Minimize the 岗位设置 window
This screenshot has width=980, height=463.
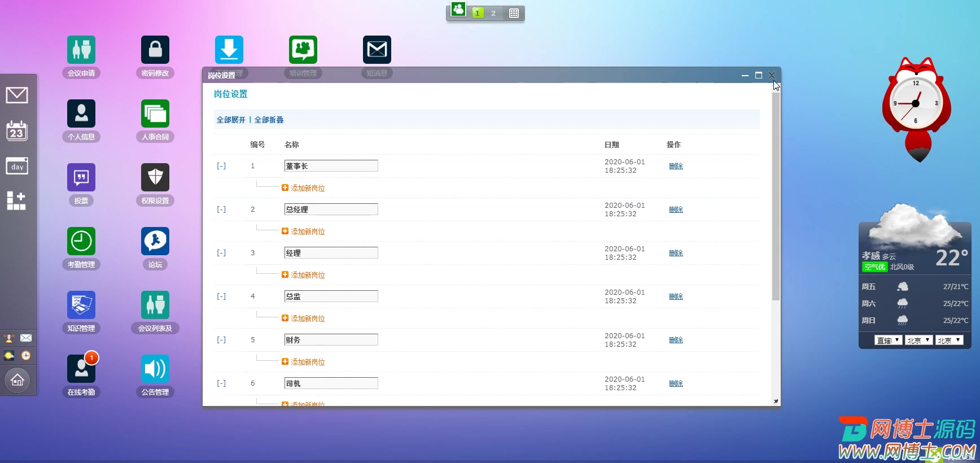[745, 75]
